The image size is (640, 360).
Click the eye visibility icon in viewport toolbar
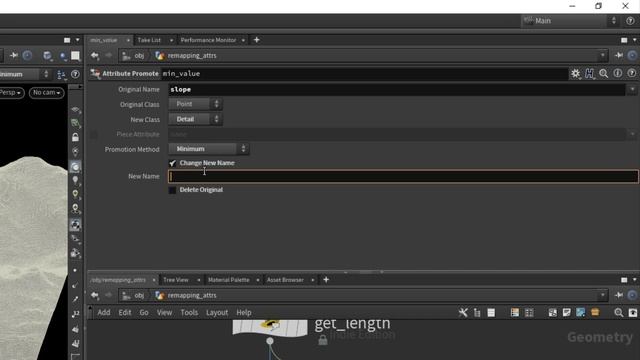click(x=75, y=109)
